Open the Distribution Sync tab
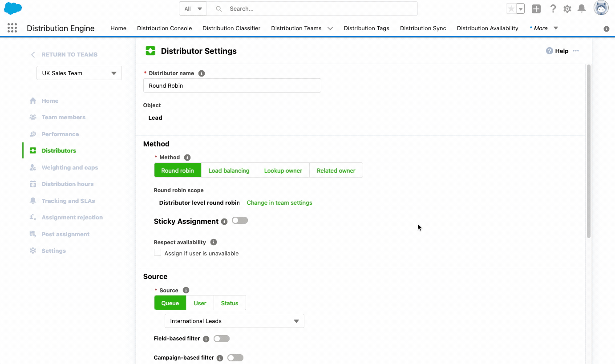This screenshot has height=364, width=615. [423, 28]
